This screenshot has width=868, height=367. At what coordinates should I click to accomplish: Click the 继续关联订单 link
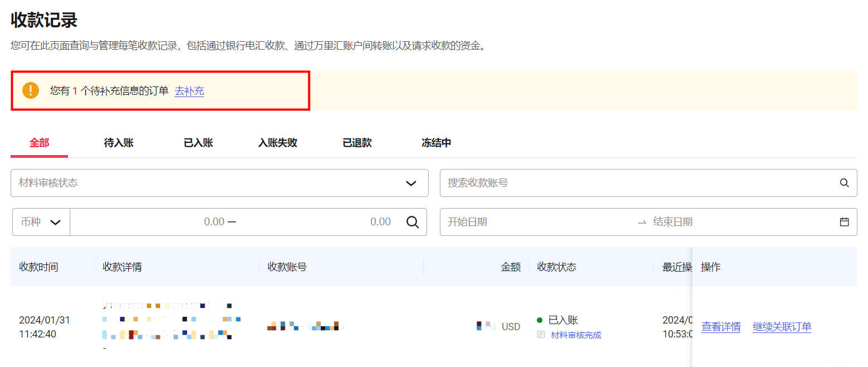coord(782,327)
